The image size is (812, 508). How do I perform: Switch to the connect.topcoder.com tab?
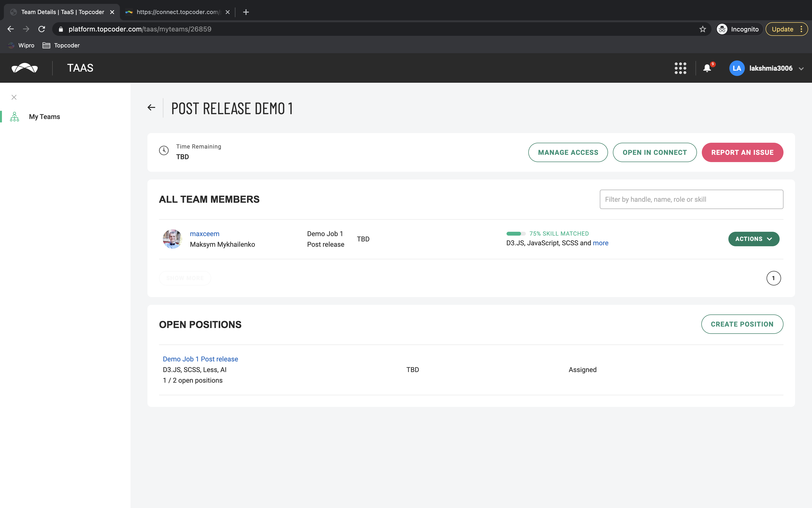click(x=178, y=12)
